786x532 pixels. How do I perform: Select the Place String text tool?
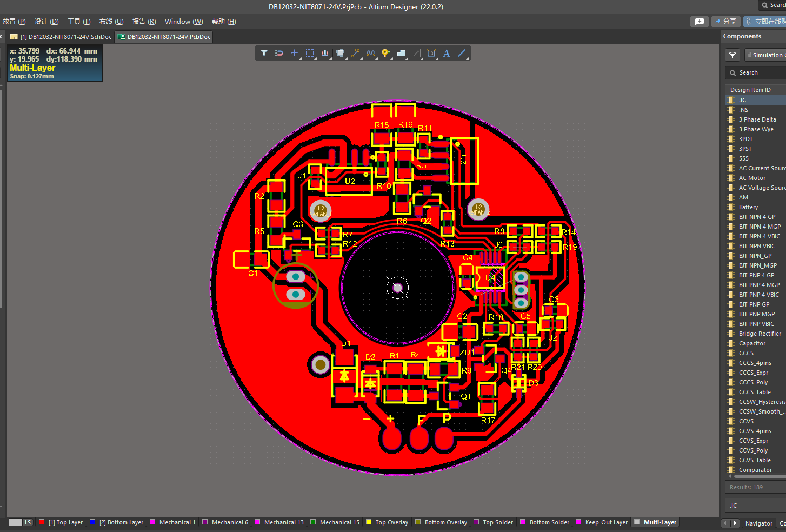[447, 53]
